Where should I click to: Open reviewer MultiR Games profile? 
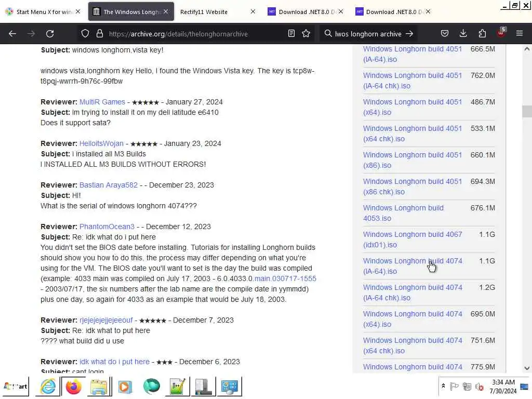pos(102,102)
